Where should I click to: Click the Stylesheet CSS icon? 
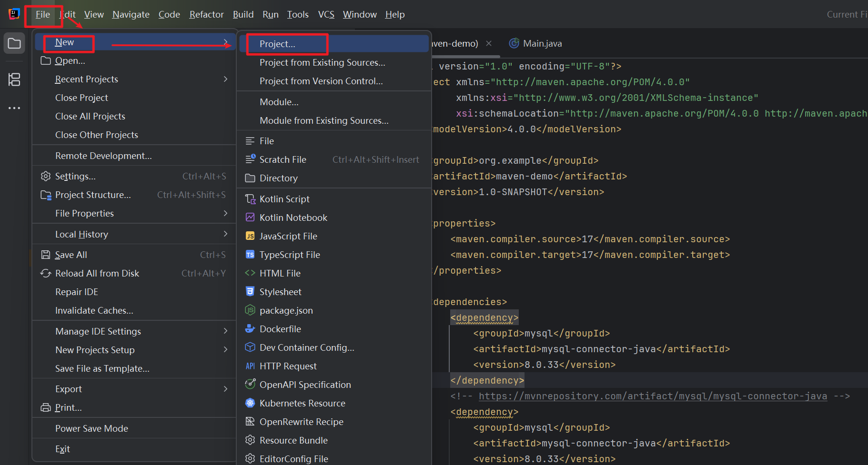[x=250, y=291]
